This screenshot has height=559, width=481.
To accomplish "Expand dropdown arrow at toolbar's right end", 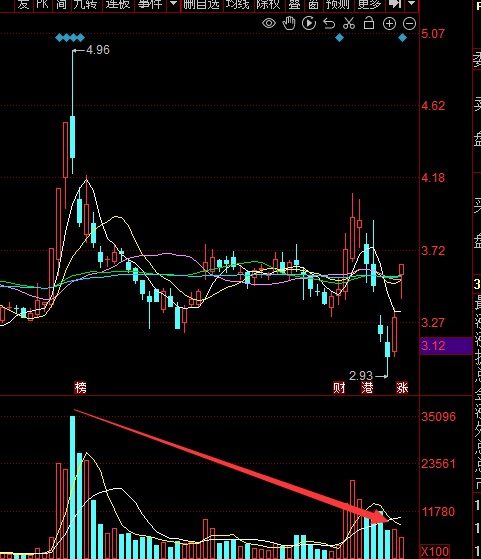I will 412,4.
